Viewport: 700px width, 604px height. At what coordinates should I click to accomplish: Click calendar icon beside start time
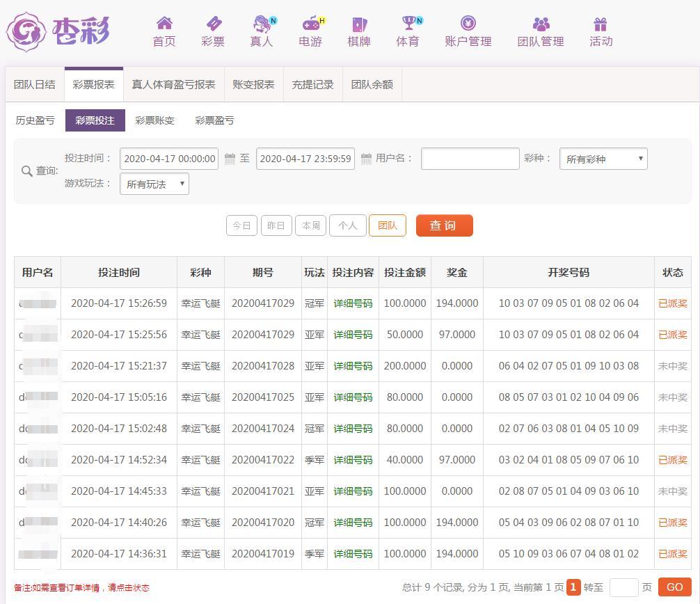tap(230, 159)
